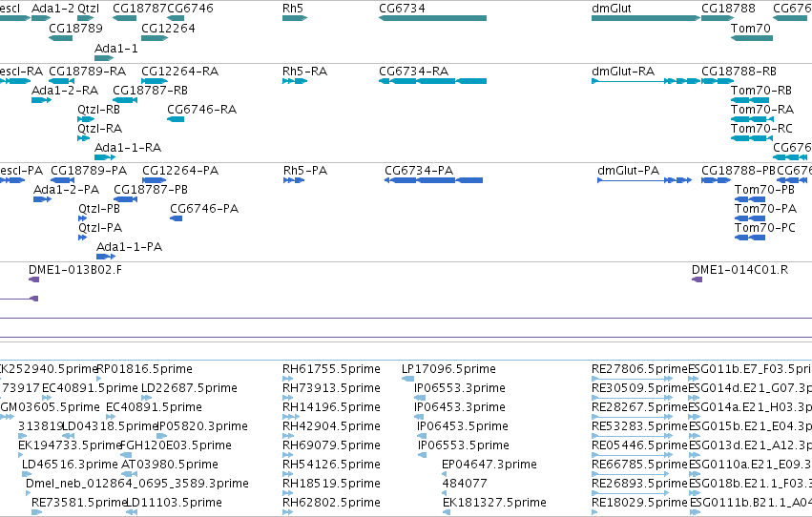812x517 pixels.
Task: Click transcript CG18789-RA
Action: coord(62,81)
